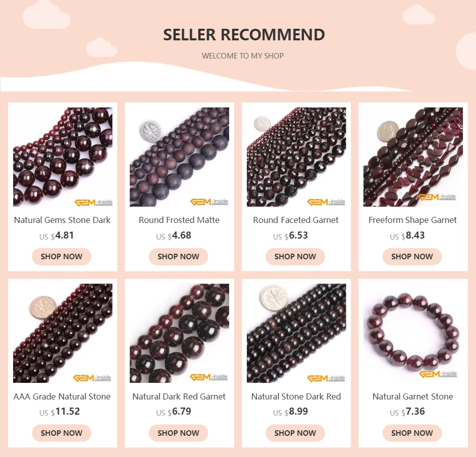
Task: Open the Natural Dark Red Garnet image
Action: click(179, 333)
